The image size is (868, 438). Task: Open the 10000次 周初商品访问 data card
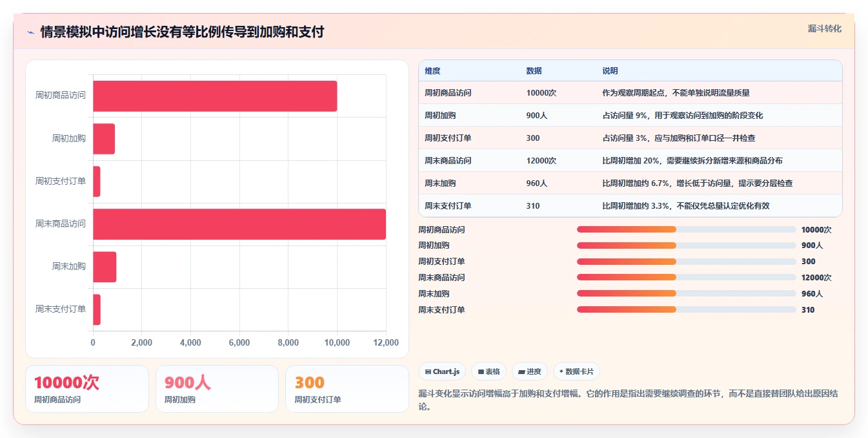pyautogui.click(x=87, y=389)
